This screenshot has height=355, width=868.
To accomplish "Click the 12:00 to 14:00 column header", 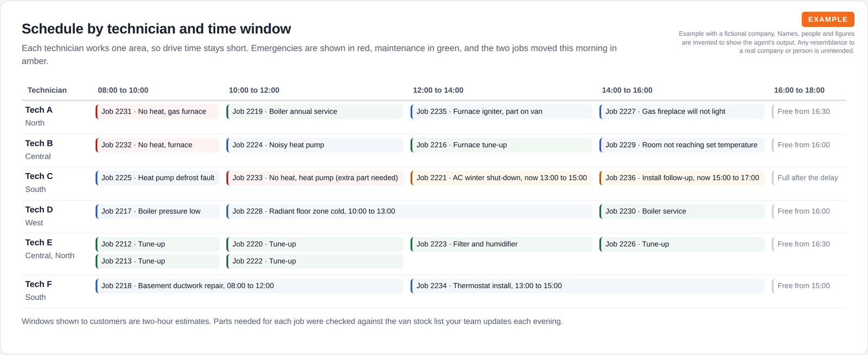I will coord(438,90).
